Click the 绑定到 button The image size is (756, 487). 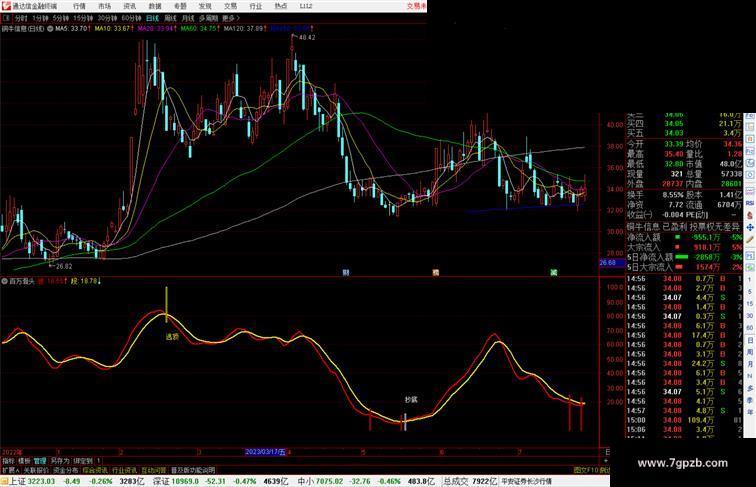[x=83, y=461]
